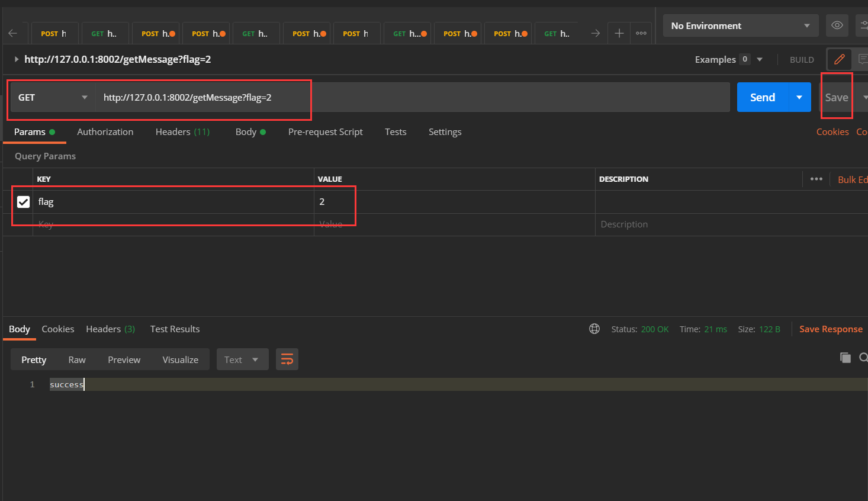
Task: Open the Test Results tab
Action: click(175, 329)
